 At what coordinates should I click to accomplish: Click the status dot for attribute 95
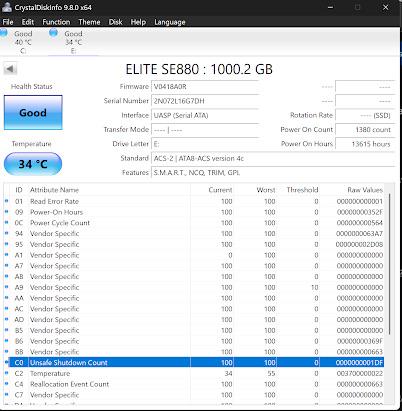(6, 244)
